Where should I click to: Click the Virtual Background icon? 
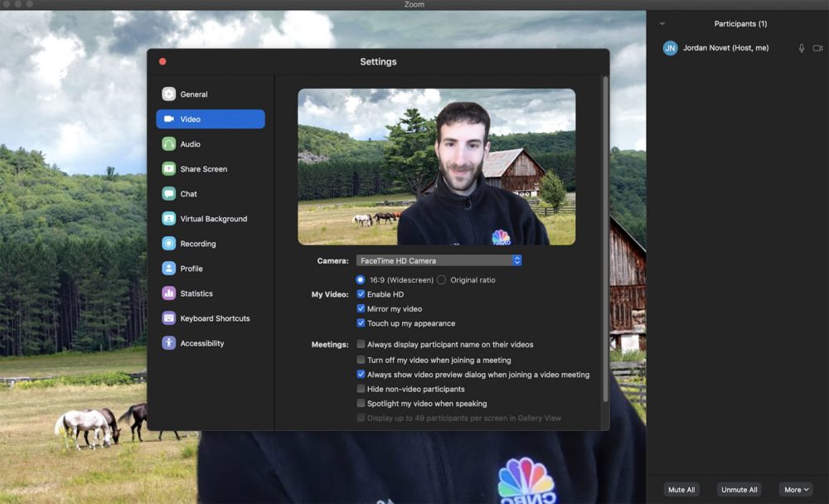(169, 219)
